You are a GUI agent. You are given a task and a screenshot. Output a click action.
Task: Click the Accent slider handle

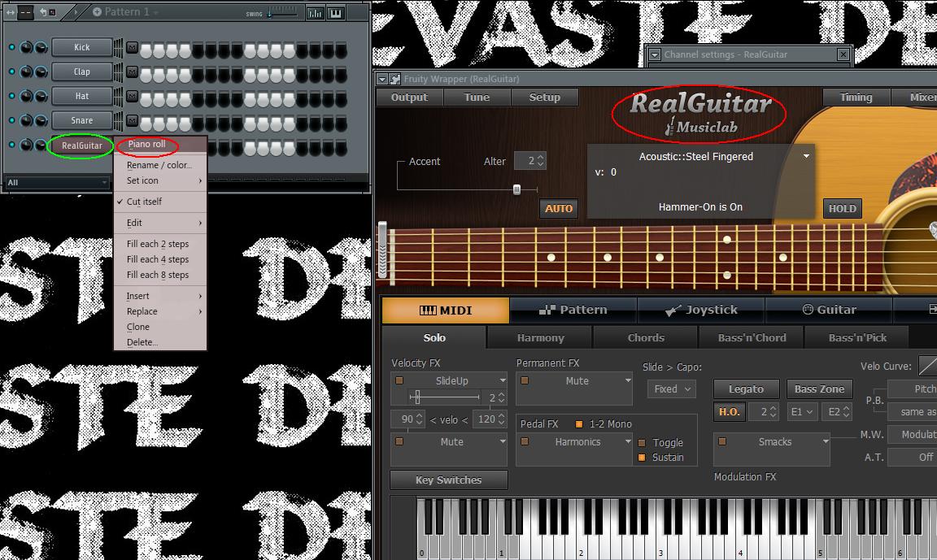(517, 190)
